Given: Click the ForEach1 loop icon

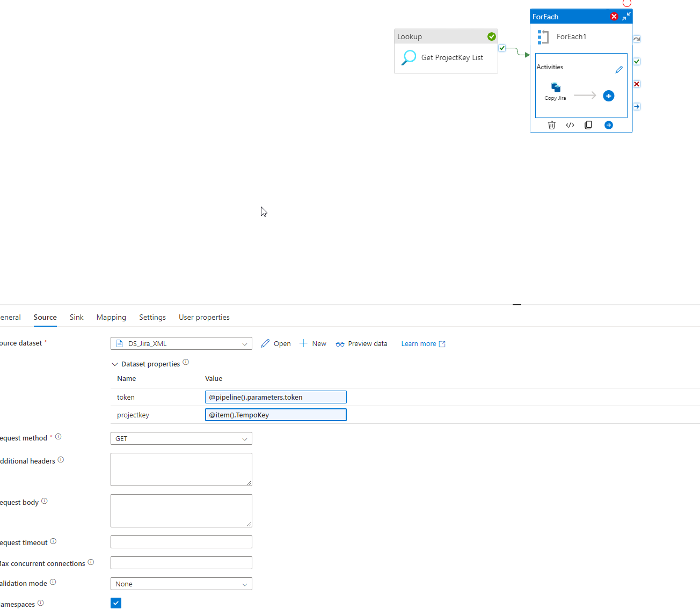Looking at the screenshot, I should click(543, 36).
